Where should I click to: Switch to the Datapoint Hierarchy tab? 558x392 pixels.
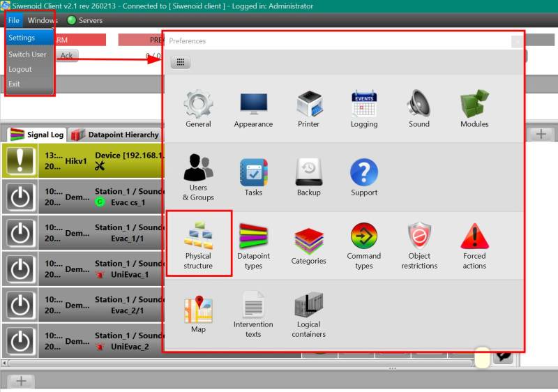(116, 135)
